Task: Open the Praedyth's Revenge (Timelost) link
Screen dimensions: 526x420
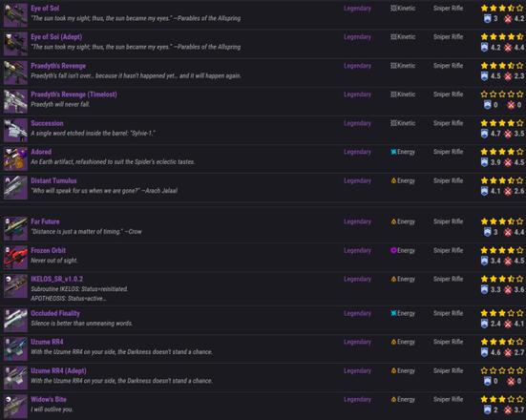Action: pyautogui.click(x=74, y=94)
